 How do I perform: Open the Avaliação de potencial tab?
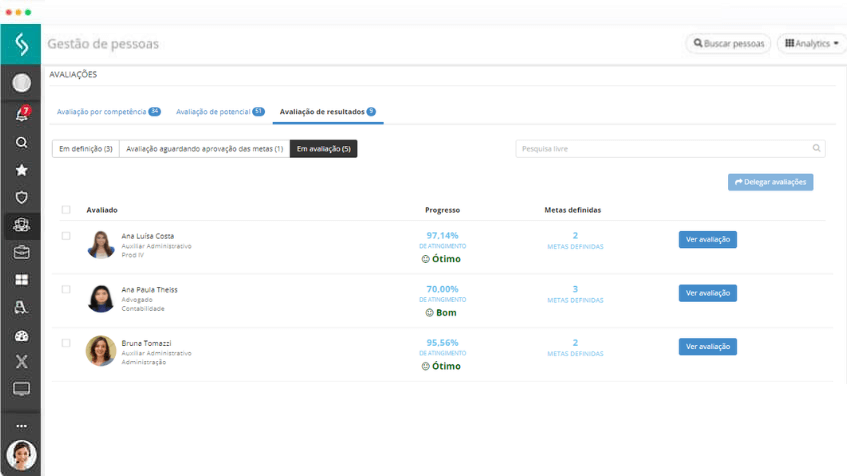click(x=219, y=112)
